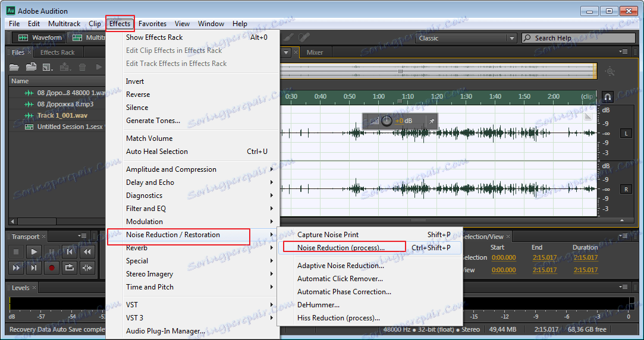Toggle the left channel L button
Image resolution: width=644 pixels, height=340 pixels.
[x=626, y=134]
